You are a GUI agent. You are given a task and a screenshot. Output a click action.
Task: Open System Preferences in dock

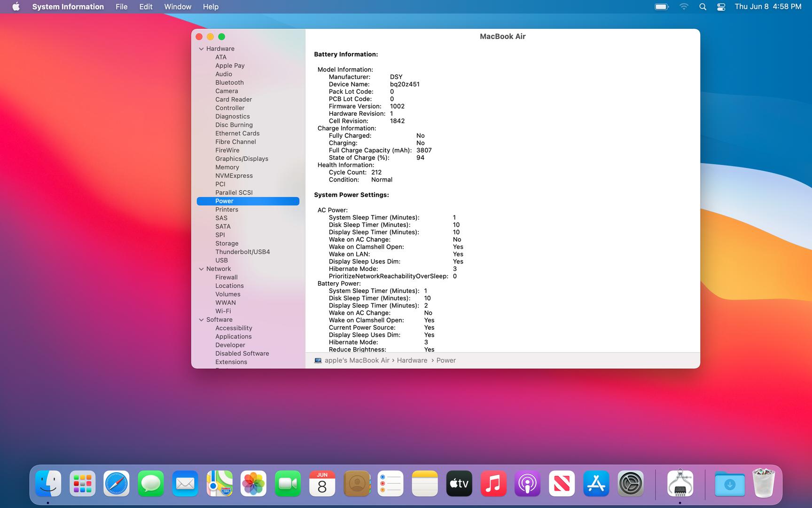tap(631, 484)
